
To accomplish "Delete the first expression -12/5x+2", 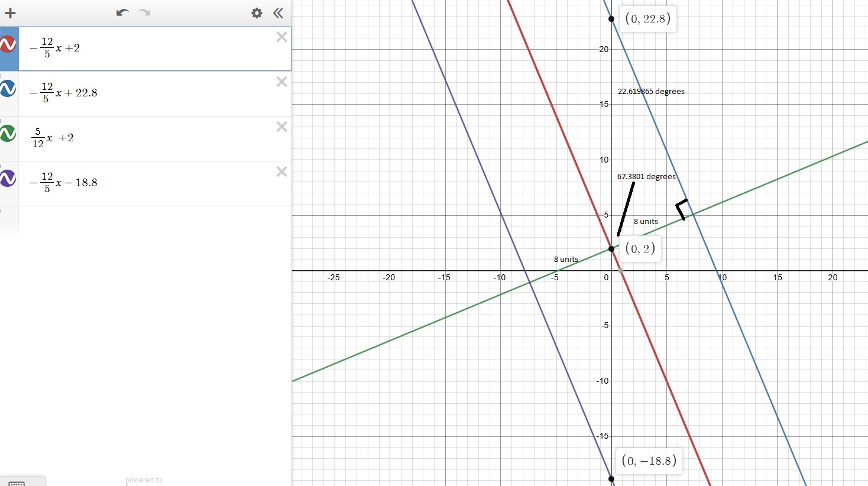I will [x=281, y=37].
